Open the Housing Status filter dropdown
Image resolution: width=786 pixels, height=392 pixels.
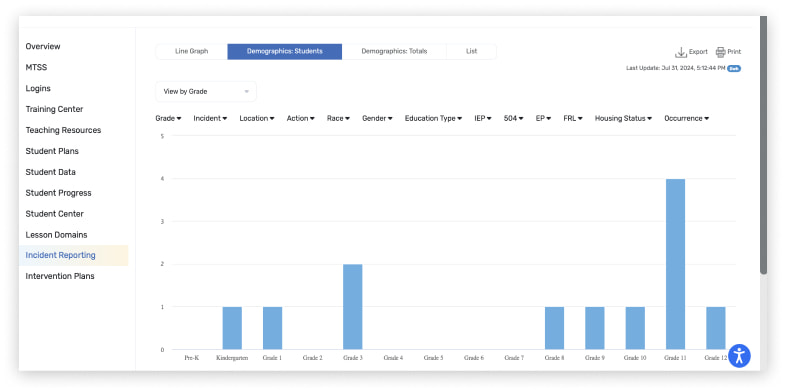tap(624, 119)
